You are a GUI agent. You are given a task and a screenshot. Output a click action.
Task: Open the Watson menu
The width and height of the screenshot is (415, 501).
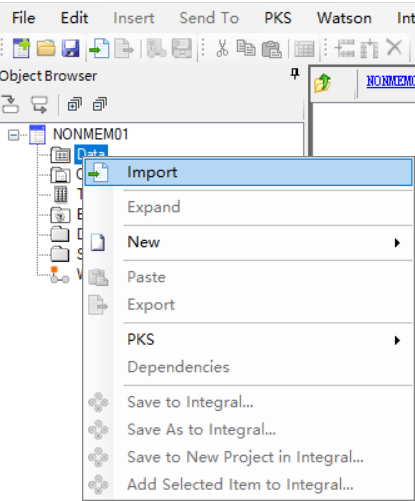pyautogui.click(x=344, y=18)
